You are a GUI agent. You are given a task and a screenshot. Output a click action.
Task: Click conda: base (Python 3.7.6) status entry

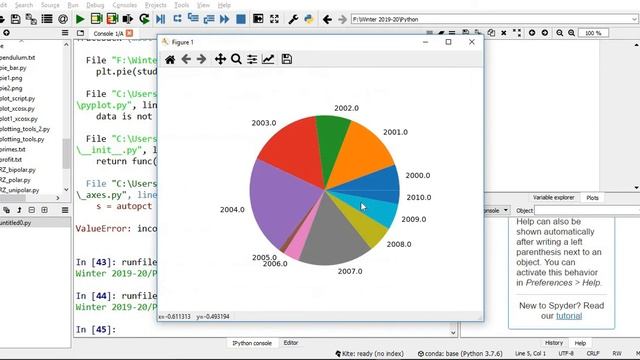click(460, 354)
